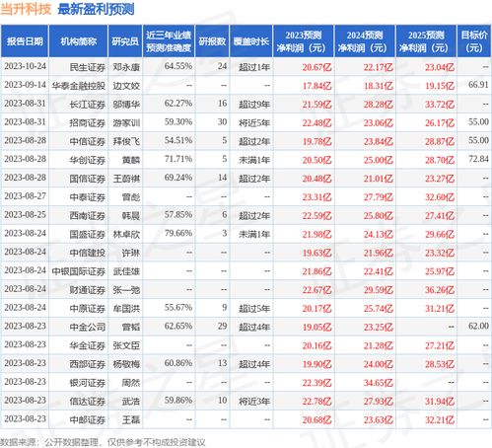
Task: Select the 研报数 column header
Action: [212, 41]
